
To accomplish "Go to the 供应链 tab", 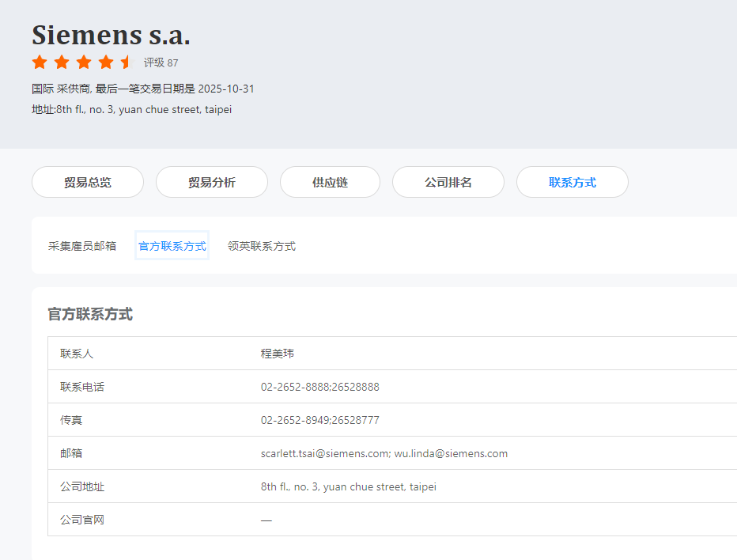I will click(x=330, y=182).
